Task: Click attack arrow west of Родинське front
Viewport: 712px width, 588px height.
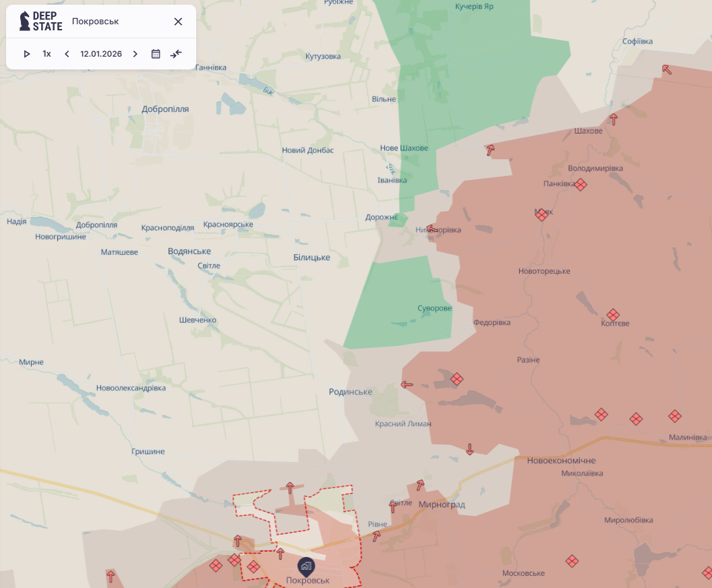Action: (407, 384)
